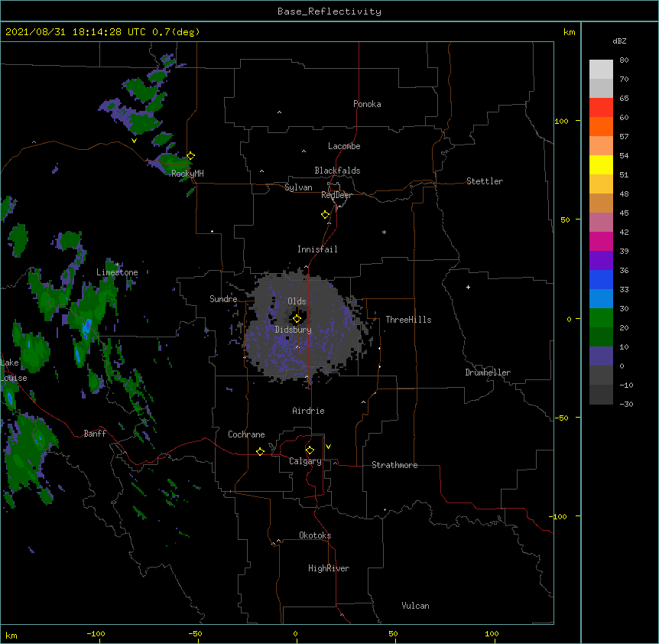Click the -100 tick on horizontal axis
This screenshot has width=659, height=644.
click(x=96, y=633)
